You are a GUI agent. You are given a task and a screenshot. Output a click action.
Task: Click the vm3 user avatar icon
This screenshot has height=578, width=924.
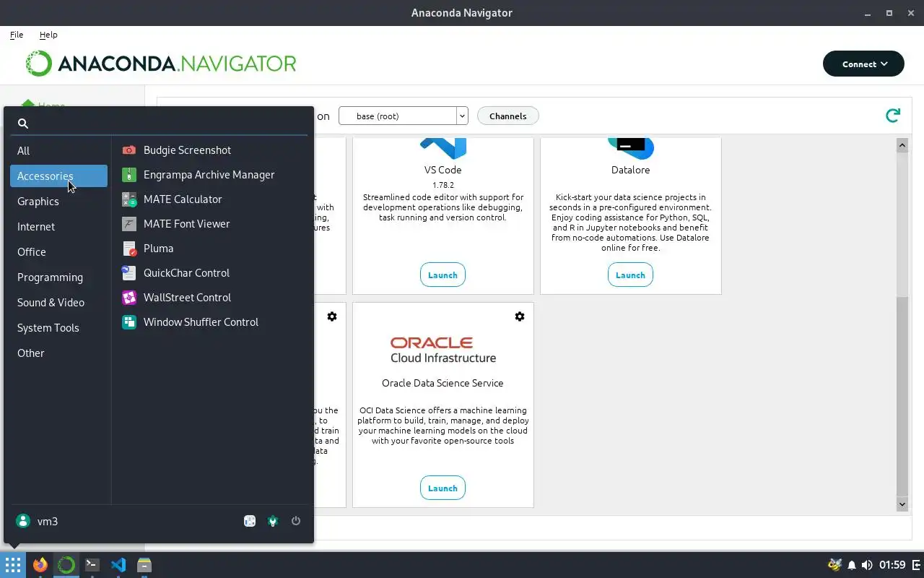pyautogui.click(x=23, y=521)
